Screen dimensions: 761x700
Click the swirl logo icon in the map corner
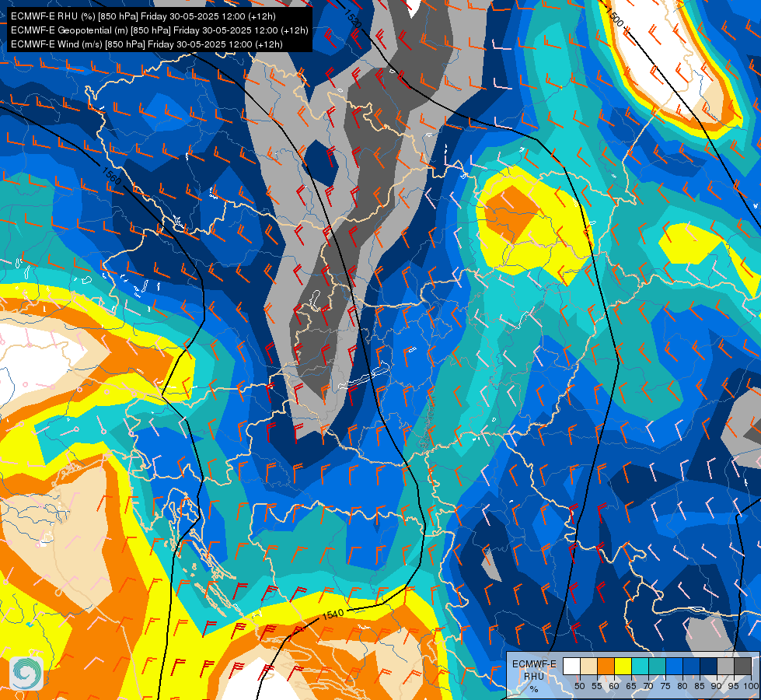(26, 674)
